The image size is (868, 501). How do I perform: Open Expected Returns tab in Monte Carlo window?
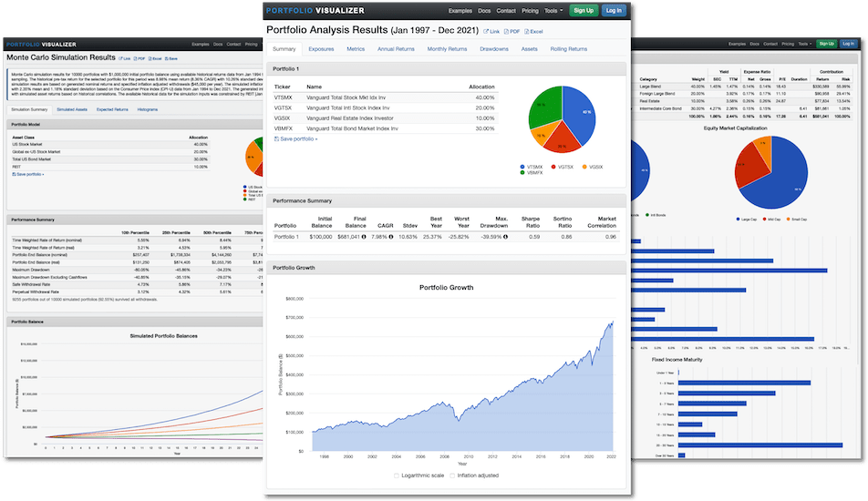click(112, 109)
